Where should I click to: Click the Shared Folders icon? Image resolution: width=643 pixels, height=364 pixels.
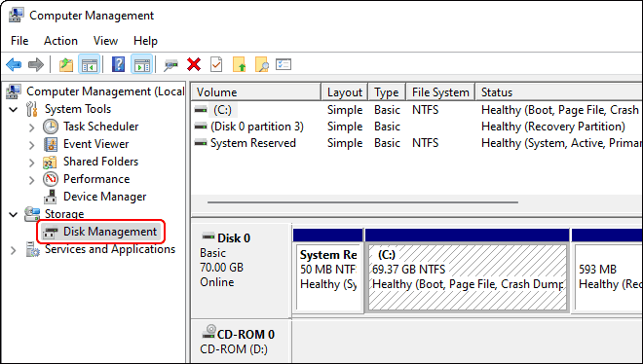tap(51, 162)
